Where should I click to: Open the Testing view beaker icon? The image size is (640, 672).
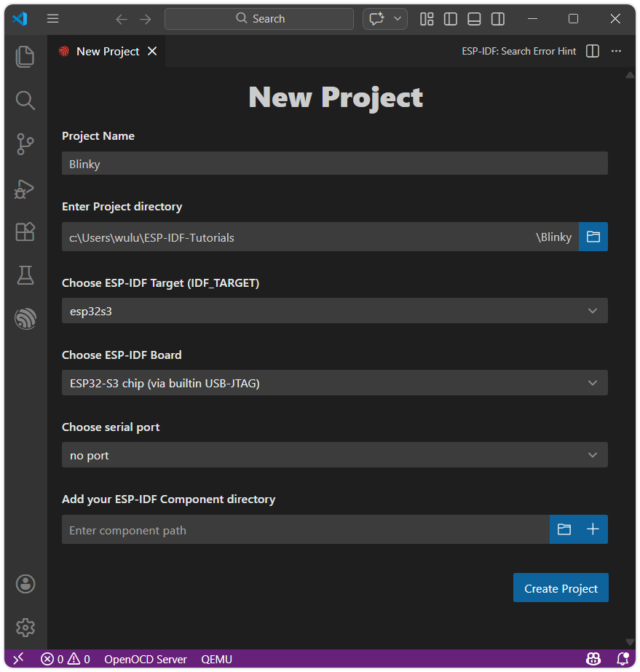point(25,275)
